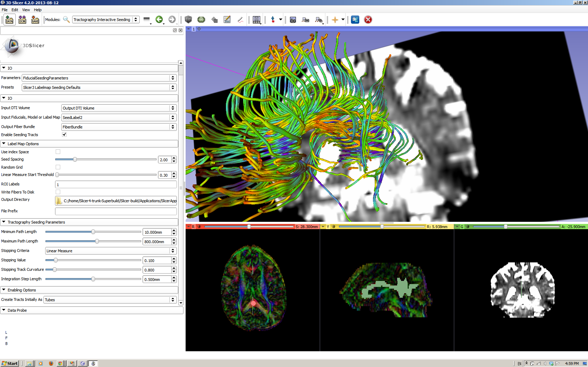
Task: Open the Presets combo box
Action: pos(99,87)
